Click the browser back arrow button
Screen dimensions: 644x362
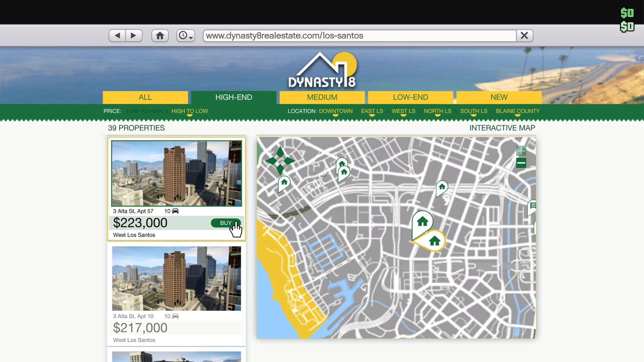point(117,36)
